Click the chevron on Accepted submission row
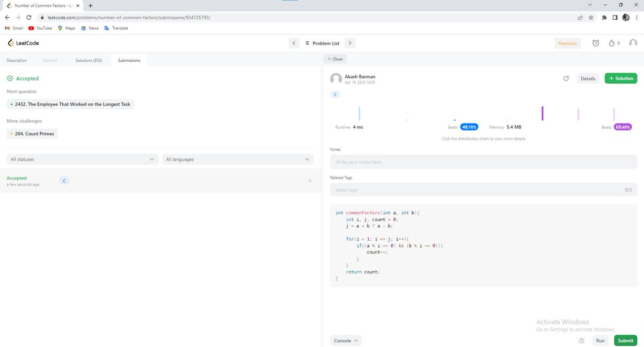The width and height of the screenshot is (644, 347). click(310, 181)
